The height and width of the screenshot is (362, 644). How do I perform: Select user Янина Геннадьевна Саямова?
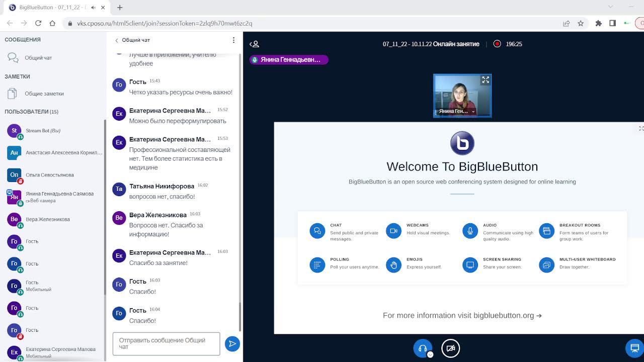53,197
